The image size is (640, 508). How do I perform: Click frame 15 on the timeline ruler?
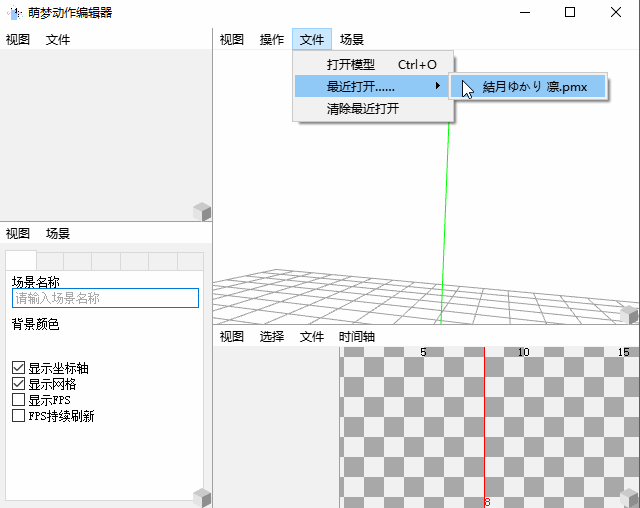click(x=623, y=352)
